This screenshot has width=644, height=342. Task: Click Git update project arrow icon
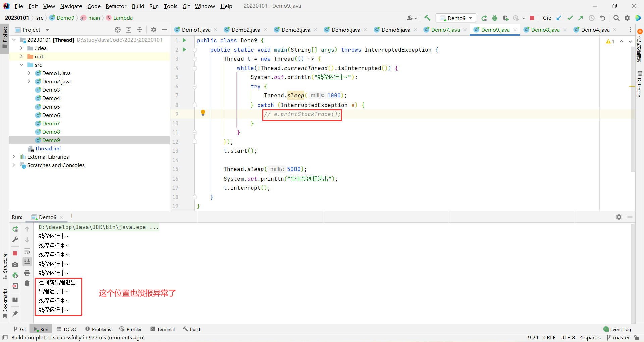click(559, 18)
